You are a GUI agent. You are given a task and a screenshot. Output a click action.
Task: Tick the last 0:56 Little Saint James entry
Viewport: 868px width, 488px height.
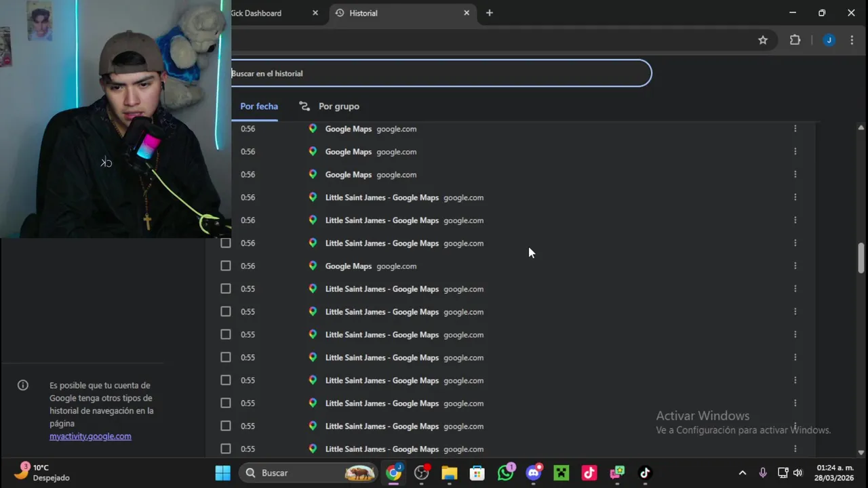tap(226, 243)
